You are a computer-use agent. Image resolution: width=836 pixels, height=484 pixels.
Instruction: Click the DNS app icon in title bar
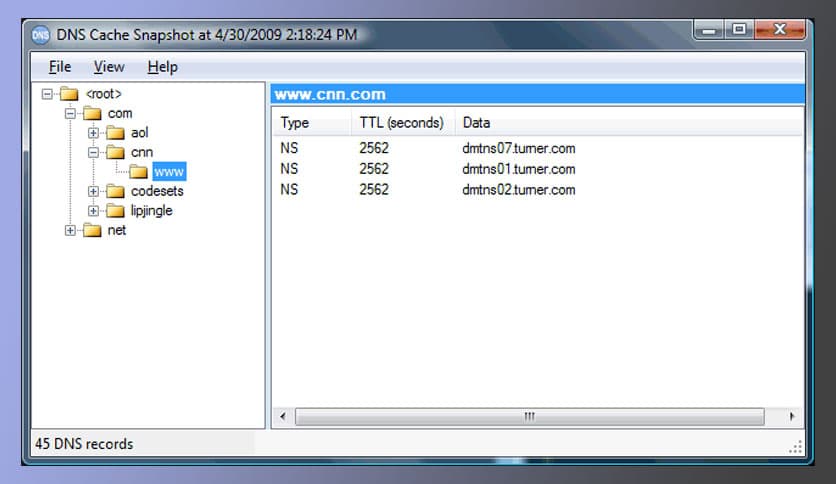(40, 35)
